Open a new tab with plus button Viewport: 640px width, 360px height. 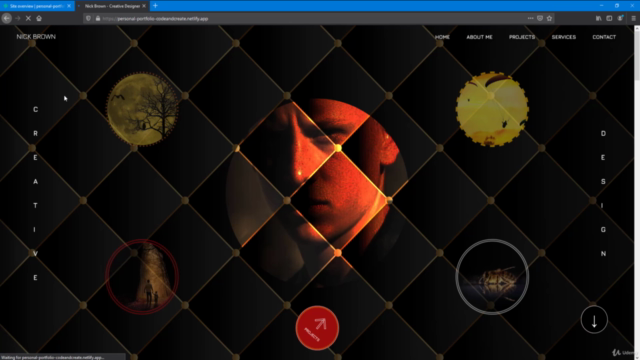pos(155,6)
